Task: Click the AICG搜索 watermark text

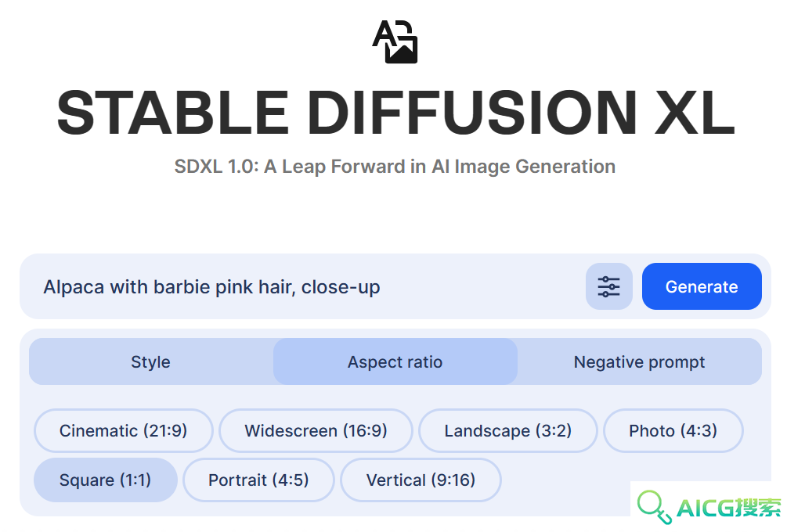Action: tap(729, 508)
